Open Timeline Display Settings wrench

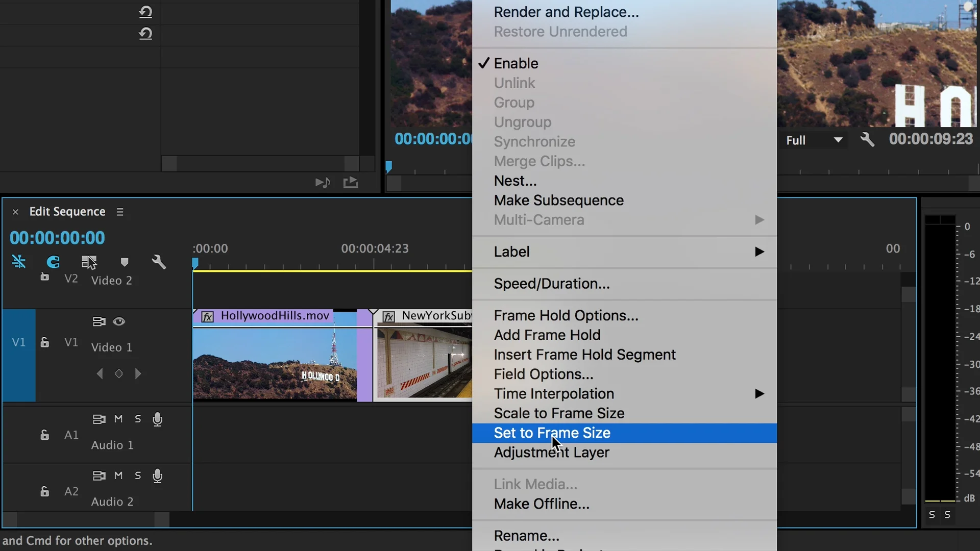point(159,262)
